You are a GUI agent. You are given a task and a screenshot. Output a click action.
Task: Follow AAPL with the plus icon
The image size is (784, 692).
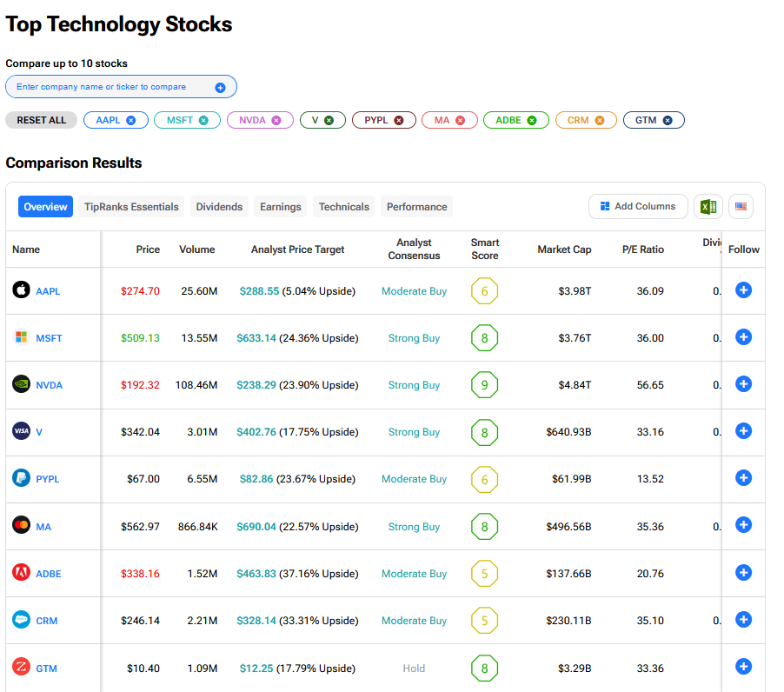pyautogui.click(x=743, y=290)
